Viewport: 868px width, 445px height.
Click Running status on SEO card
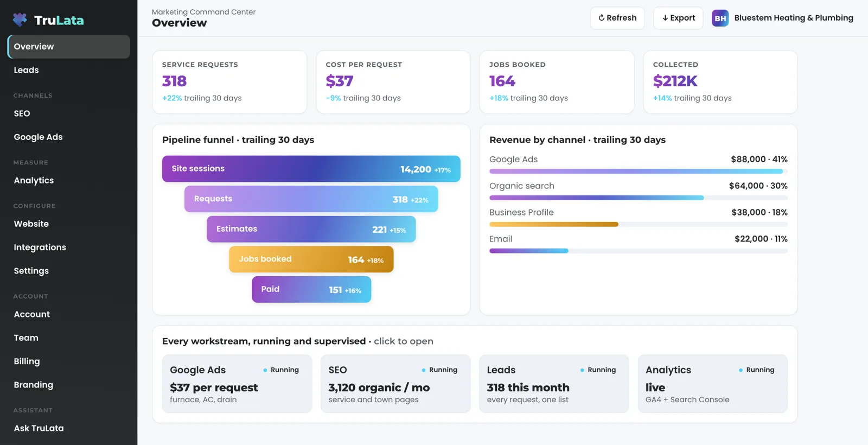439,370
